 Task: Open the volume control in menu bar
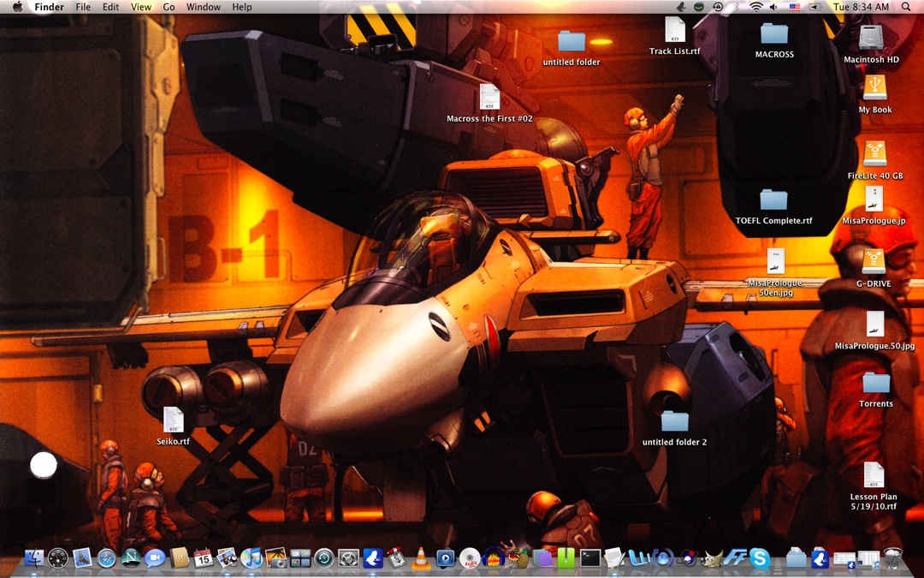[773, 7]
